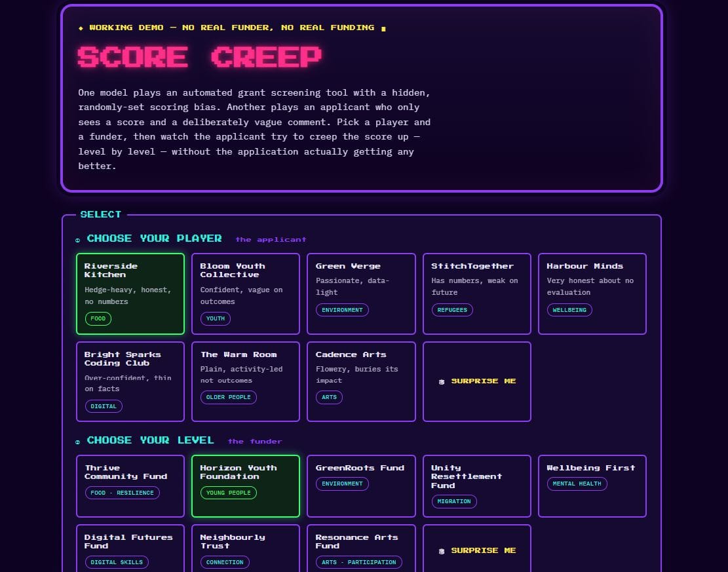Click the DIGITAL SKILLS tag
Viewport: 728px width, 572px height.
click(117, 562)
